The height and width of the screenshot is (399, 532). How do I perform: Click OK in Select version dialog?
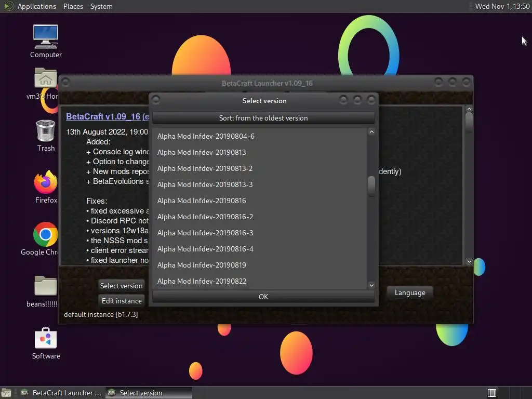(x=263, y=297)
